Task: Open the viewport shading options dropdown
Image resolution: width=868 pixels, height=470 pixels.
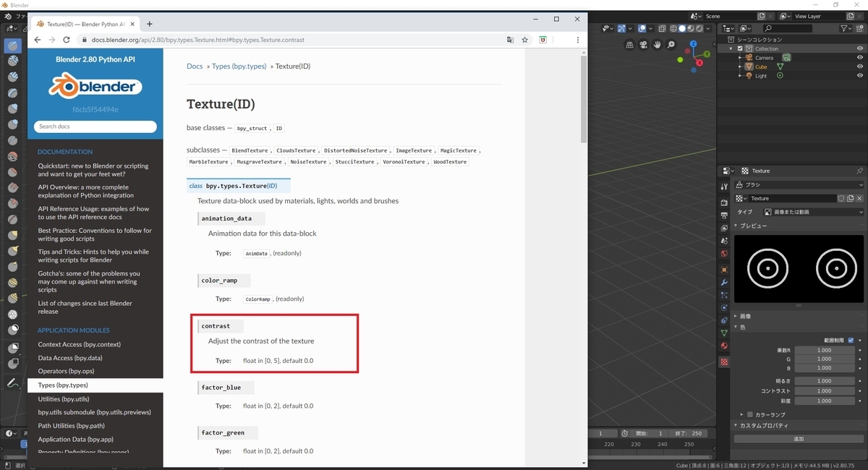Action: point(710,28)
